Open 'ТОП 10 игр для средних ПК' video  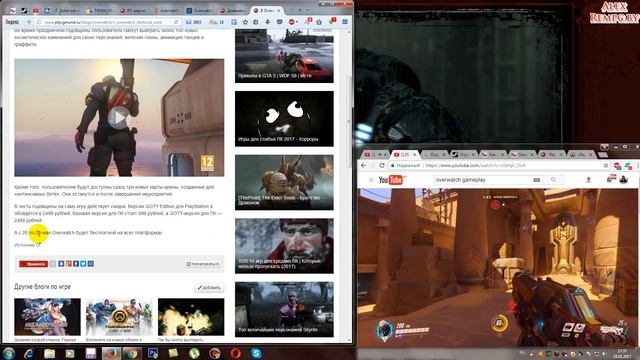coord(284,246)
